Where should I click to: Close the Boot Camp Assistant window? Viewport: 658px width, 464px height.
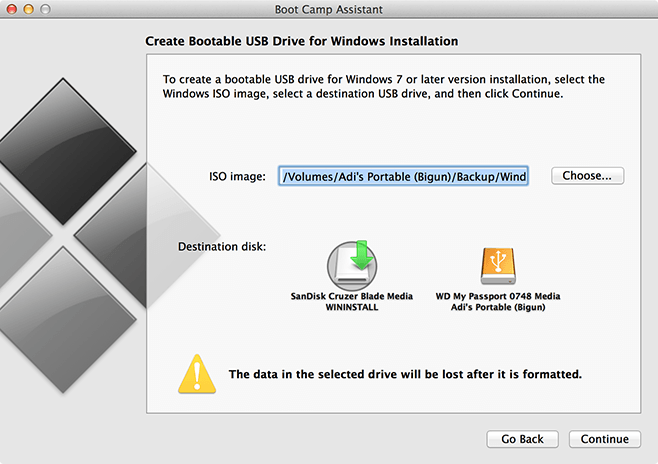12,9
